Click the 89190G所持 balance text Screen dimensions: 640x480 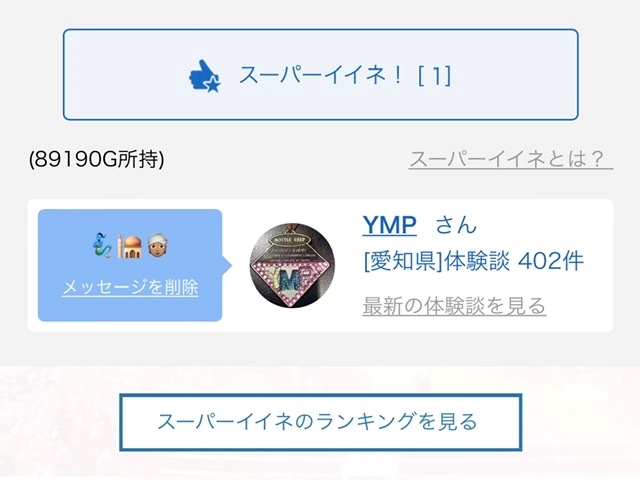[96, 160]
